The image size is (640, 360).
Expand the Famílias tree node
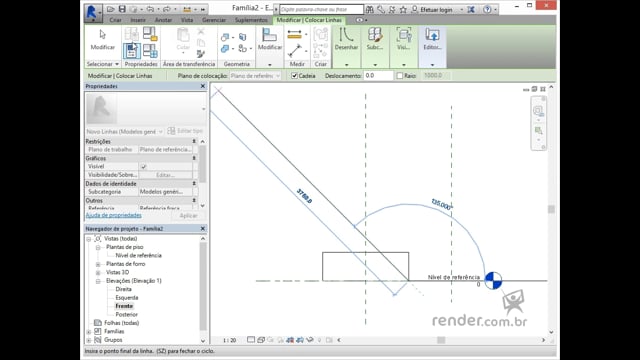click(89, 331)
